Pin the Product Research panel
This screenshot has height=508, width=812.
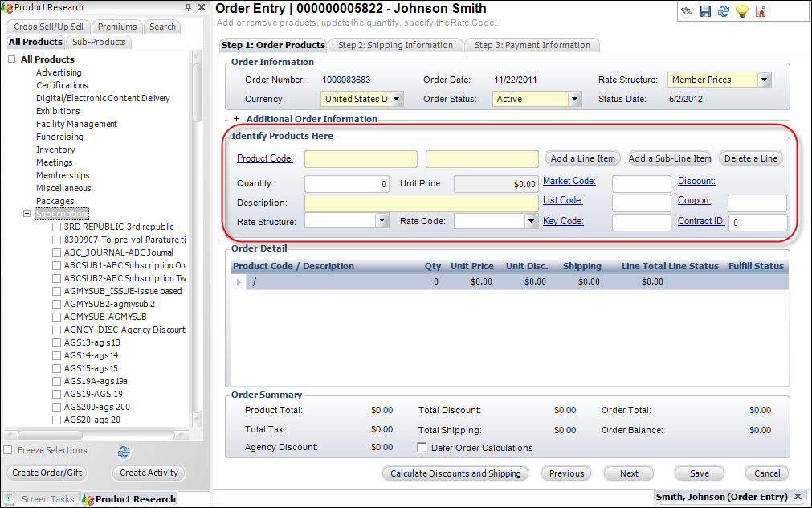pos(188,7)
